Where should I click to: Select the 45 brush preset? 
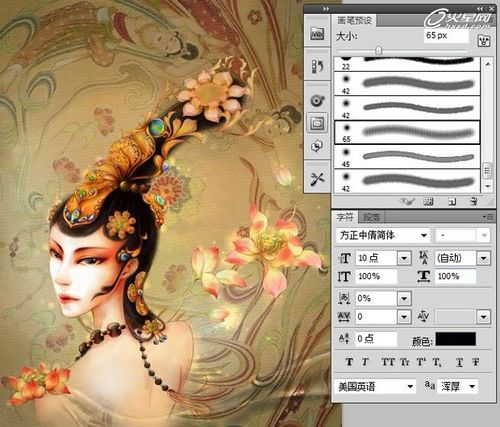coord(407,157)
